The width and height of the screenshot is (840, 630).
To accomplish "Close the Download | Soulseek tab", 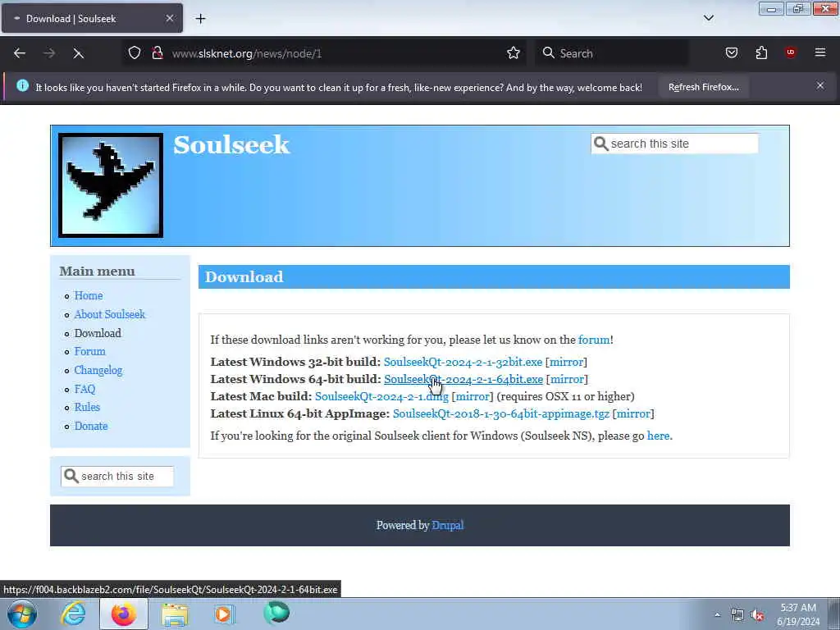I will pyautogui.click(x=169, y=18).
